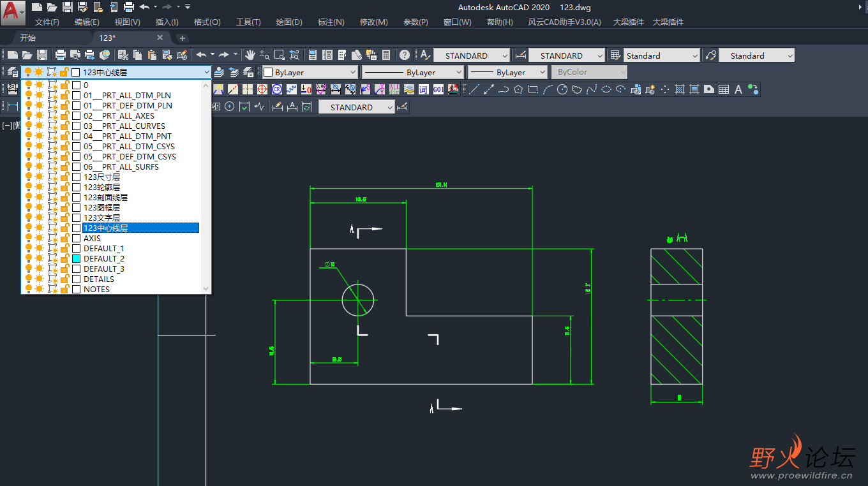Image resolution: width=868 pixels, height=486 pixels.
Task: Open the 风云CAD助手V3.0(A) menu
Action: pyautogui.click(x=564, y=22)
